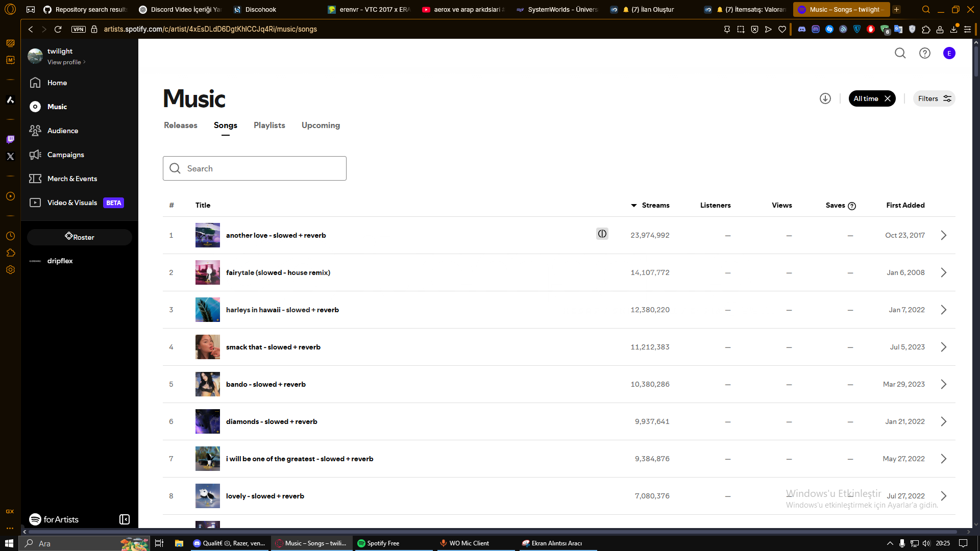Sort by Listeners column header
The width and height of the screenshot is (980, 551).
[715, 205]
